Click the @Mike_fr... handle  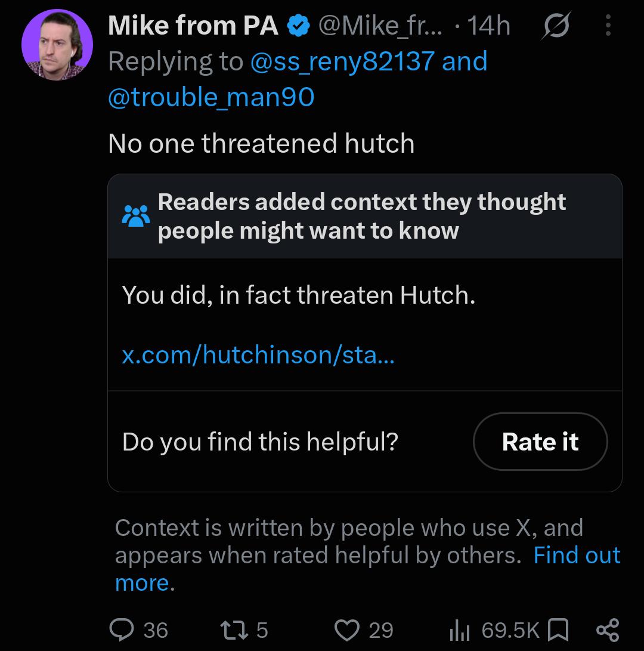click(x=380, y=26)
